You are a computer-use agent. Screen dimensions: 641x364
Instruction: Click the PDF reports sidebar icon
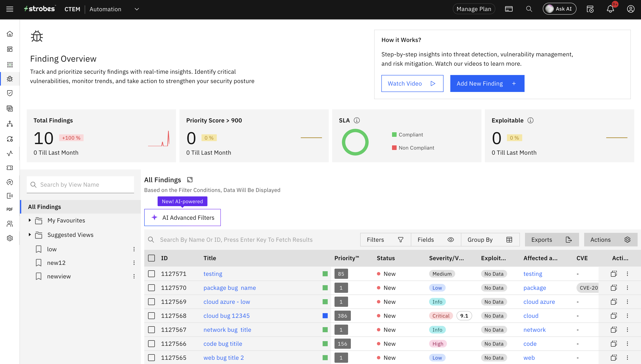click(x=10, y=209)
